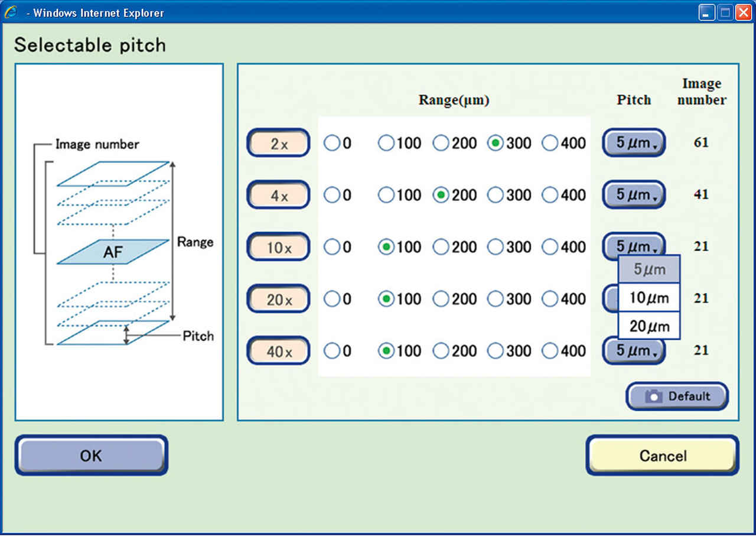Screen dimensions: 756x536
Task: Click the 40x magnification button
Action: (x=278, y=351)
